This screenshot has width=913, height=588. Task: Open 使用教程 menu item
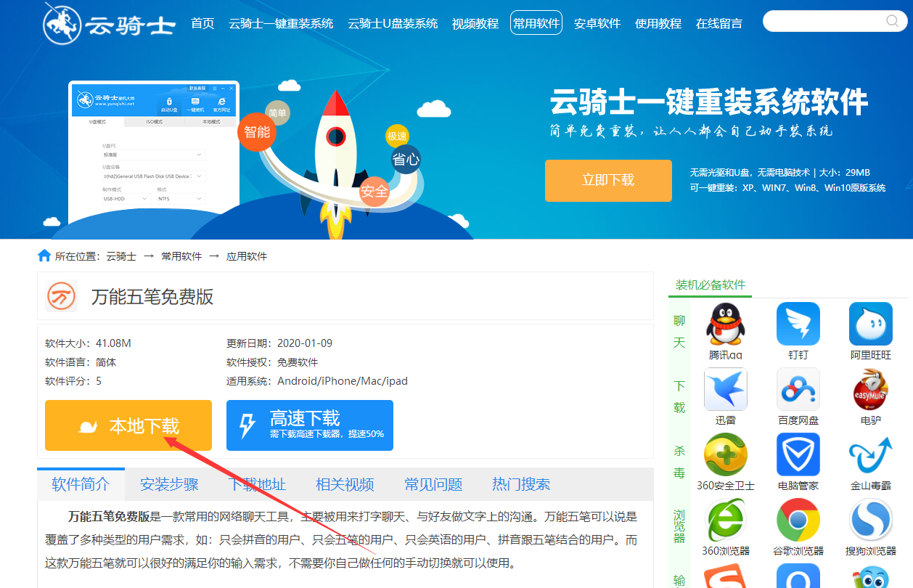point(658,23)
